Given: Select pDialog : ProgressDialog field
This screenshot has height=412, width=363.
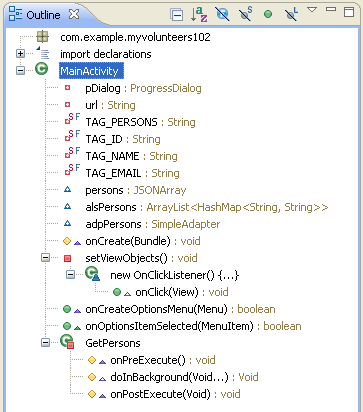Looking at the screenshot, I should 143,88.
